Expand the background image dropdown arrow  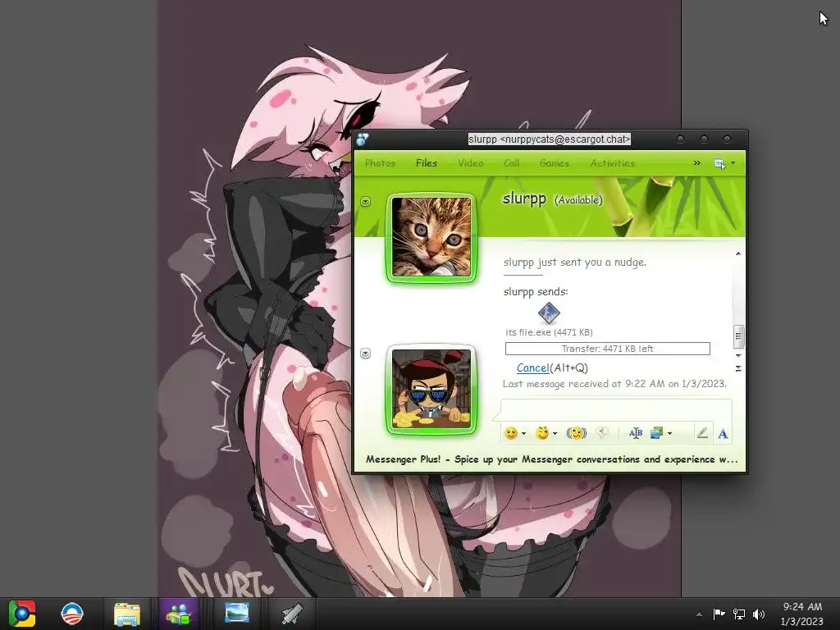[669, 433]
